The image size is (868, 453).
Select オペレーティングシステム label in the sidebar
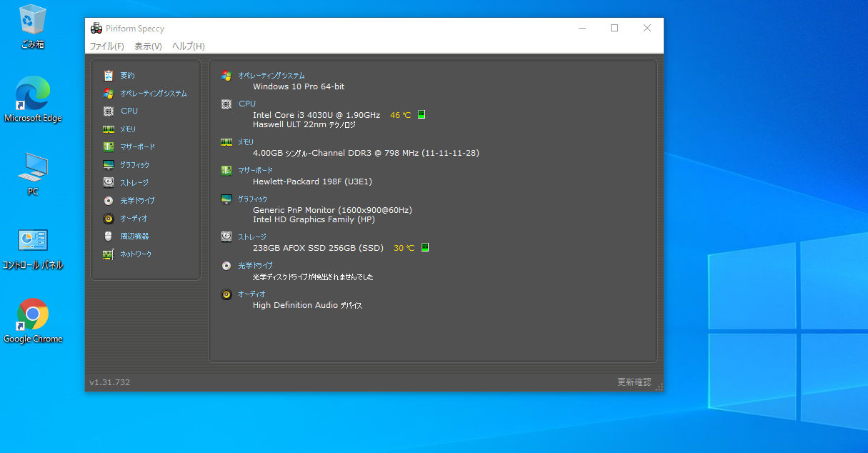click(154, 93)
